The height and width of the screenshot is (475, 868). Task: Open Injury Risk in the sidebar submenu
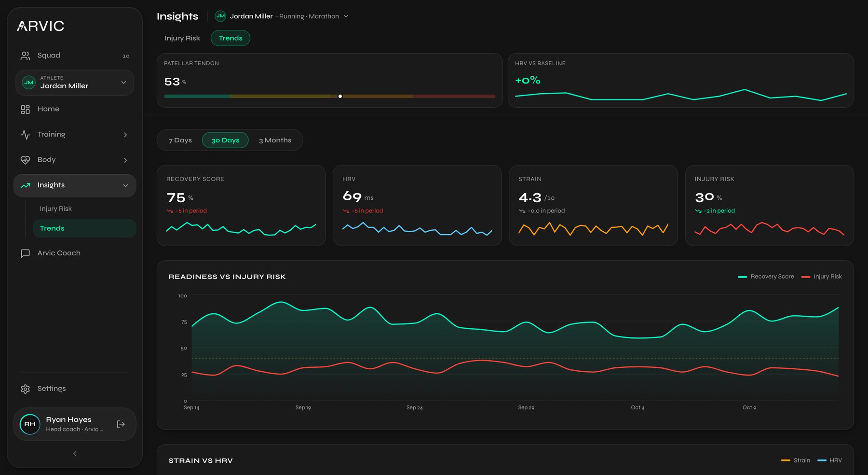point(84,209)
